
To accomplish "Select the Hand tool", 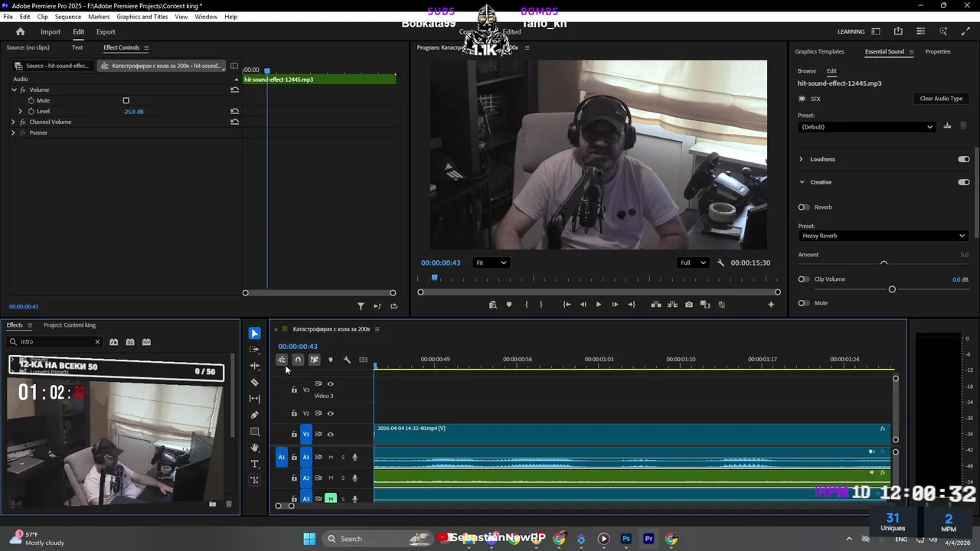I will (255, 448).
